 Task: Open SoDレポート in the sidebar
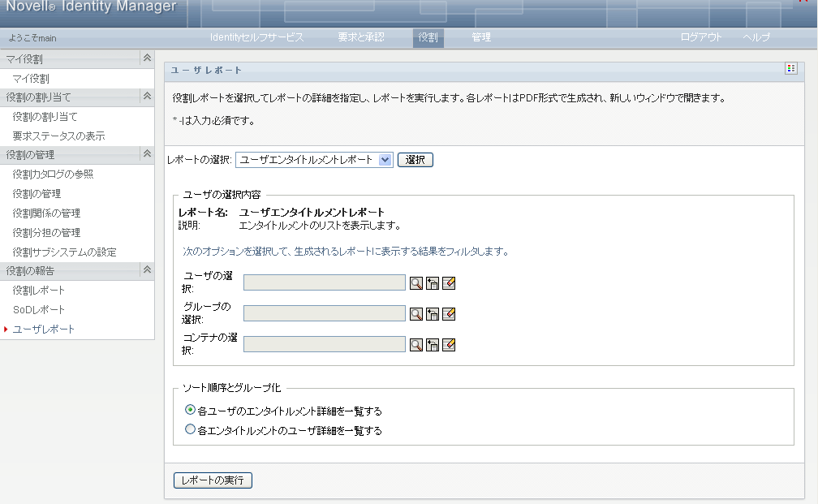[39, 309]
